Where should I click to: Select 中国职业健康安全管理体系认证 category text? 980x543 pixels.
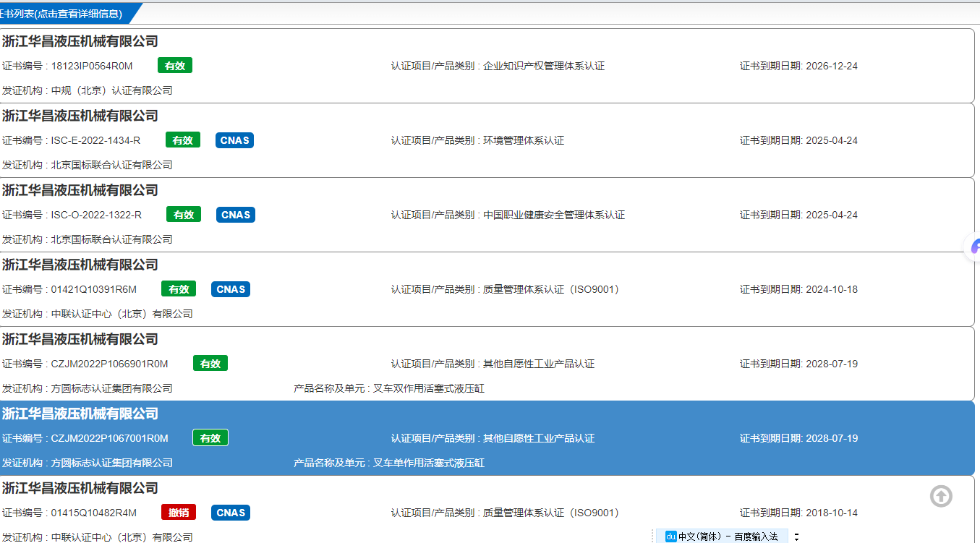(x=554, y=215)
